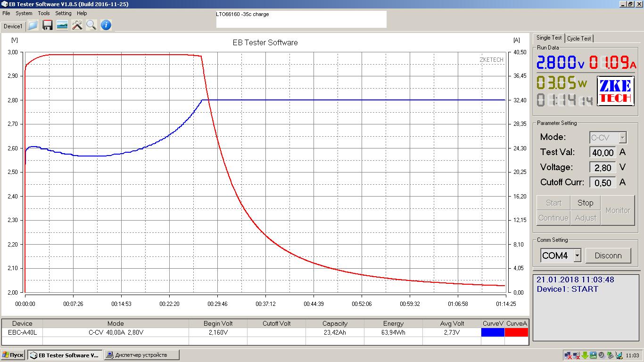Click the Cutoff Volt column header
The image size is (644, 362).
(276, 323)
